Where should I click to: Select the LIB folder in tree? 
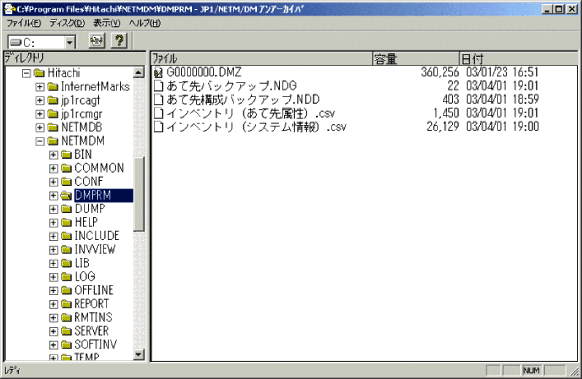(x=82, y=263)
